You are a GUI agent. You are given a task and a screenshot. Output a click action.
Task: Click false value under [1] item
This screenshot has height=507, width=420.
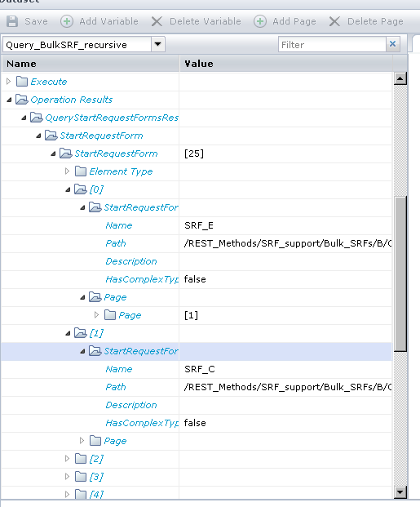195,423
